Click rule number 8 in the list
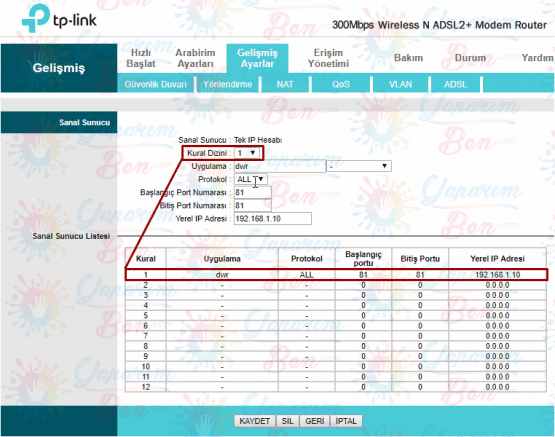 tap(145, 346)
